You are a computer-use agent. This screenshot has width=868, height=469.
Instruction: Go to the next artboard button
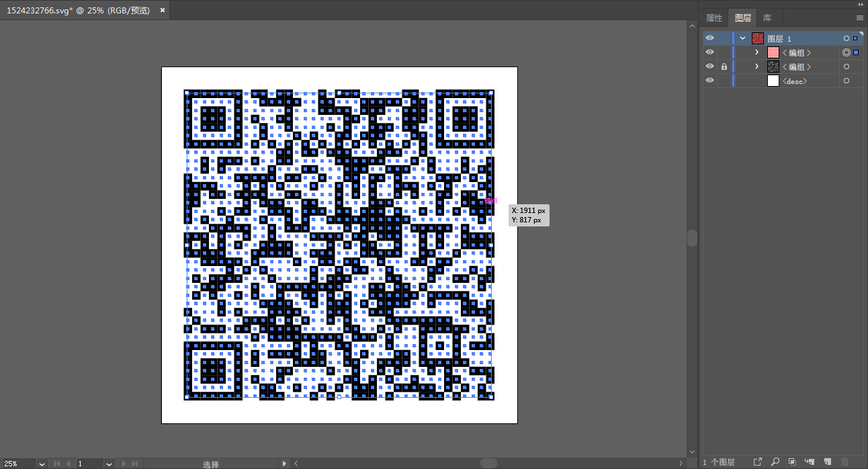click(x=124, y=464)
